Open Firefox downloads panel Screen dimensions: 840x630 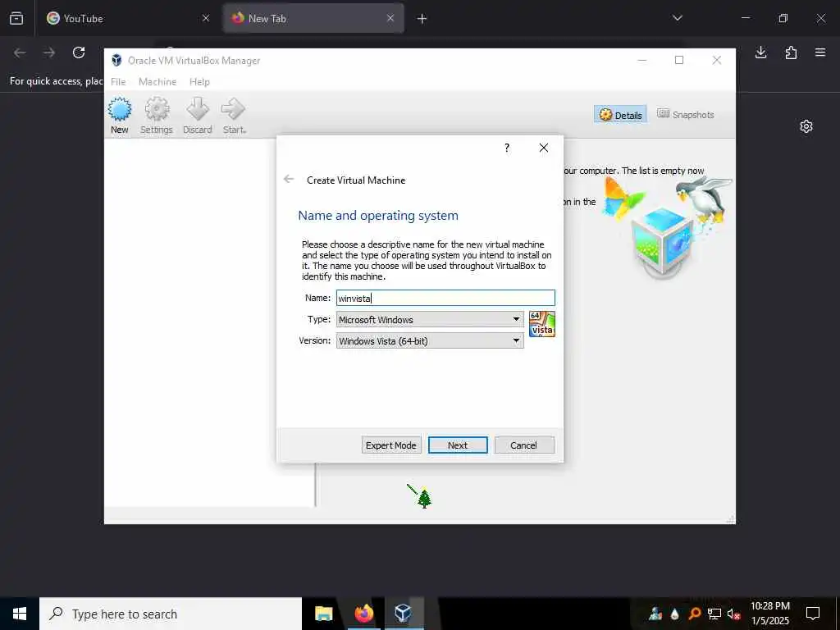click(x=760, y=52)
